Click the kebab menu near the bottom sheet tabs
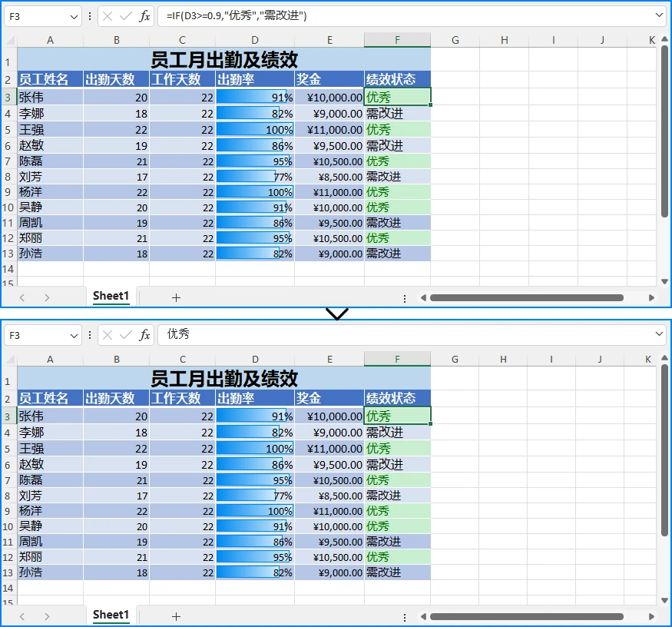 pos(405,297)
